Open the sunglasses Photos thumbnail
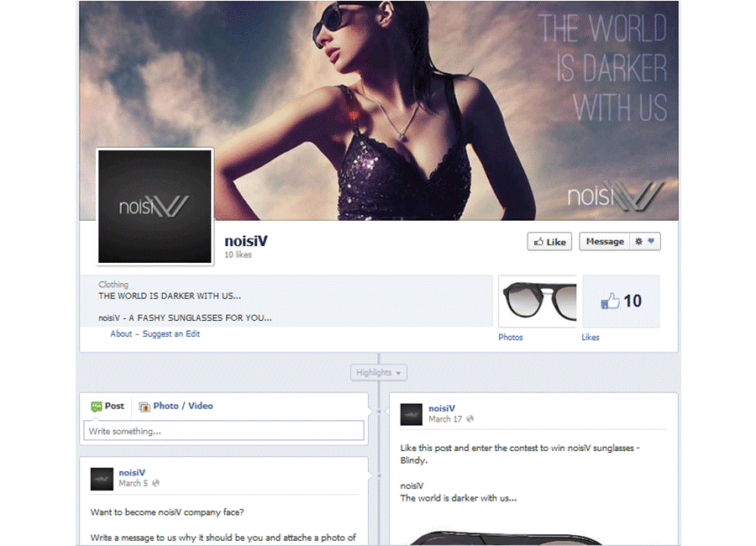This screenshot has height=546, width=756. (538, 301)
